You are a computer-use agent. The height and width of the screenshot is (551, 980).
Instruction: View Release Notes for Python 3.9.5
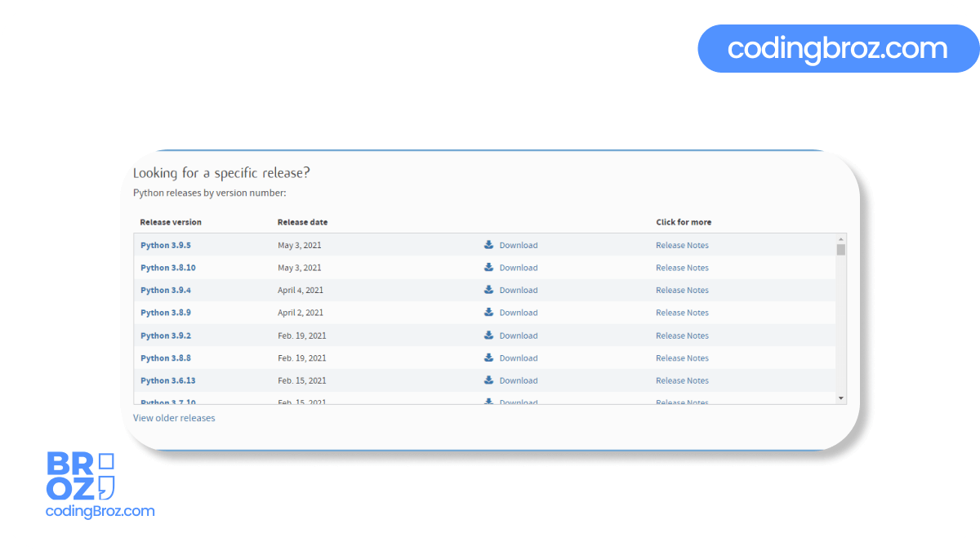(682, 245)
